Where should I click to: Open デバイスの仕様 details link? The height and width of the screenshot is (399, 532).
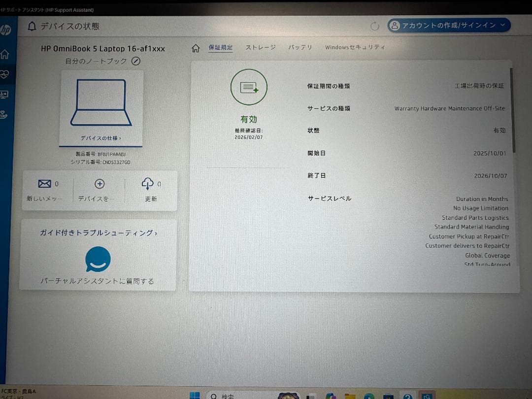pos(101,138)
